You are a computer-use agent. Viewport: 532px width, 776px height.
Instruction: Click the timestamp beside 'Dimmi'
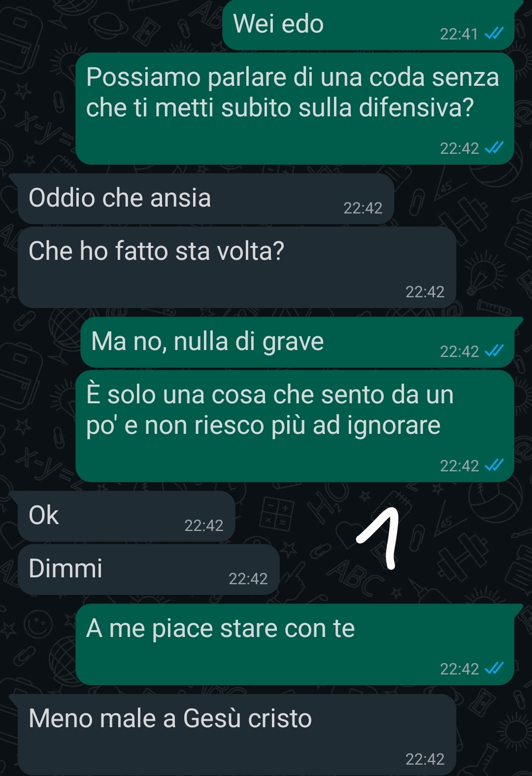pyautogui.click(x=248, y=579)
